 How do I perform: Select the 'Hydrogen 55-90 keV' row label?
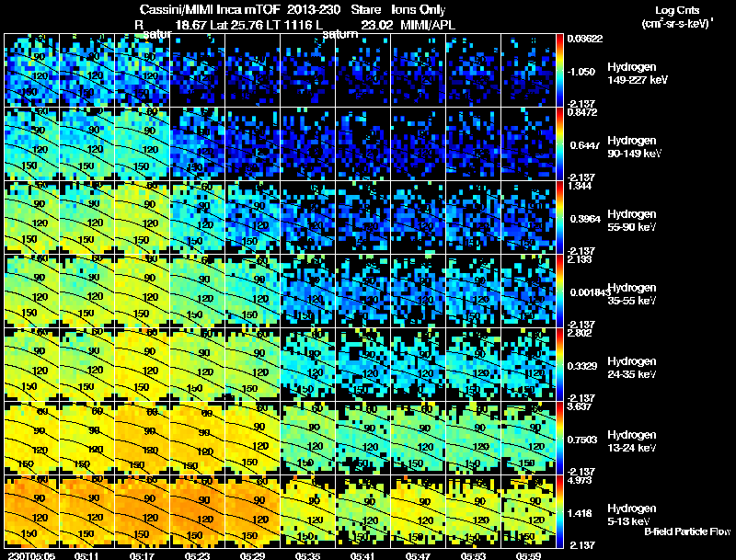coord(632,221)
